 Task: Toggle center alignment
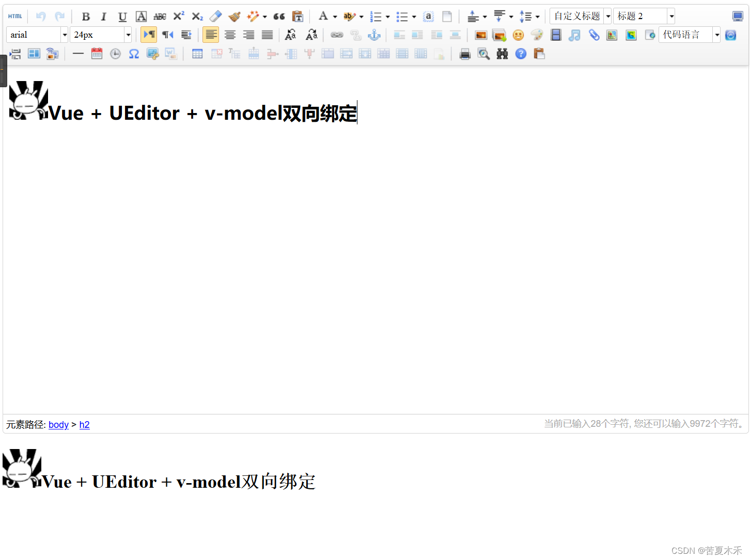point(230,35)
